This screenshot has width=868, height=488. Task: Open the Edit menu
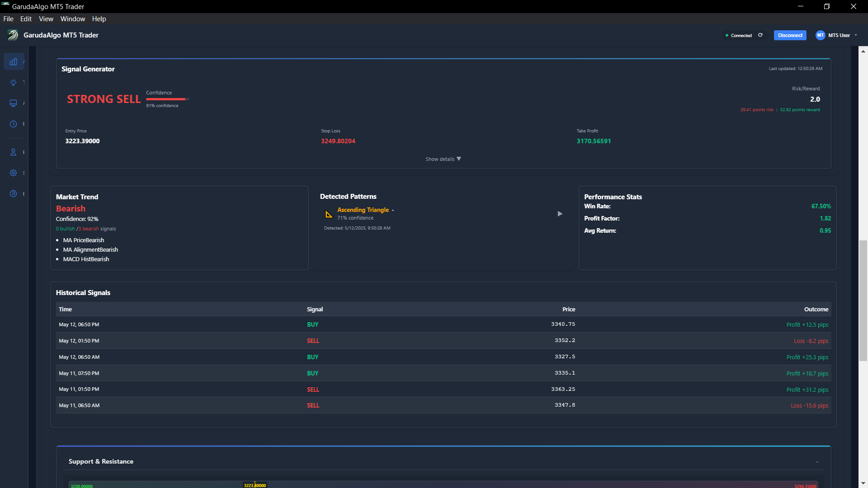pos(26,19)
